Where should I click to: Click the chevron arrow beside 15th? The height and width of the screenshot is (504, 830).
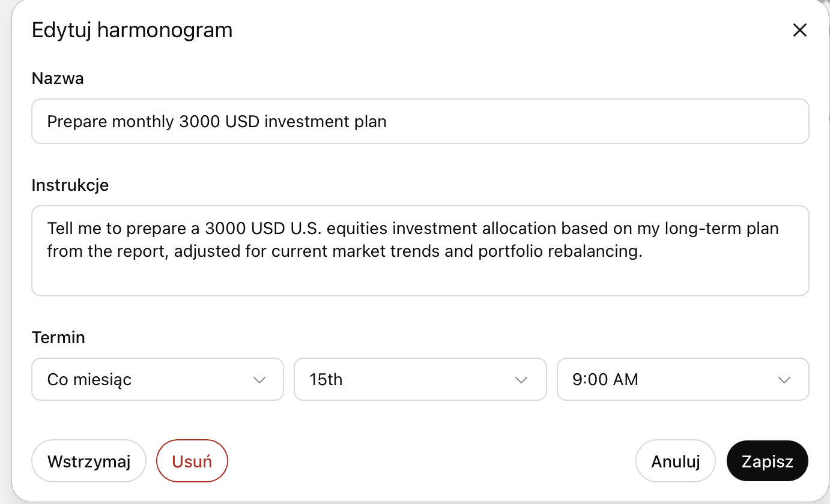521,380
